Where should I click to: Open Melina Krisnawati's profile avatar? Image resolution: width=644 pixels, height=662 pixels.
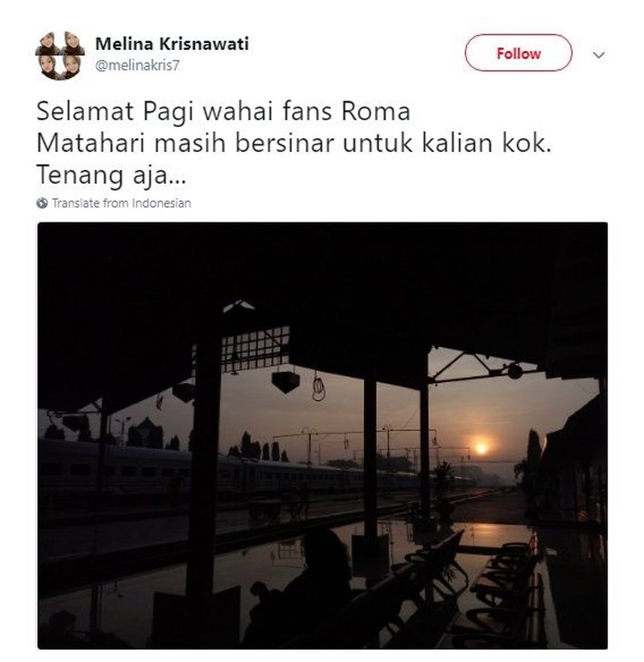[59, 55]
